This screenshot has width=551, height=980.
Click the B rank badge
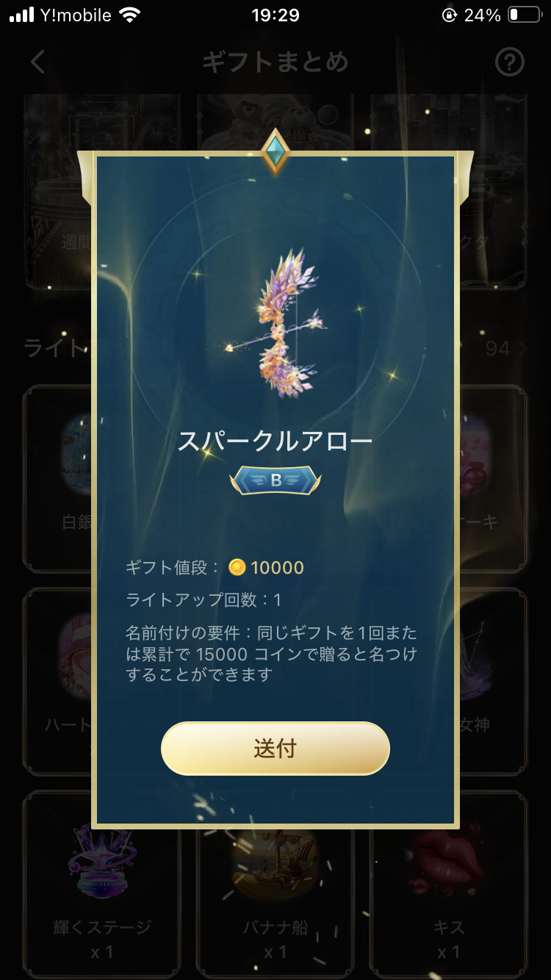275,480
